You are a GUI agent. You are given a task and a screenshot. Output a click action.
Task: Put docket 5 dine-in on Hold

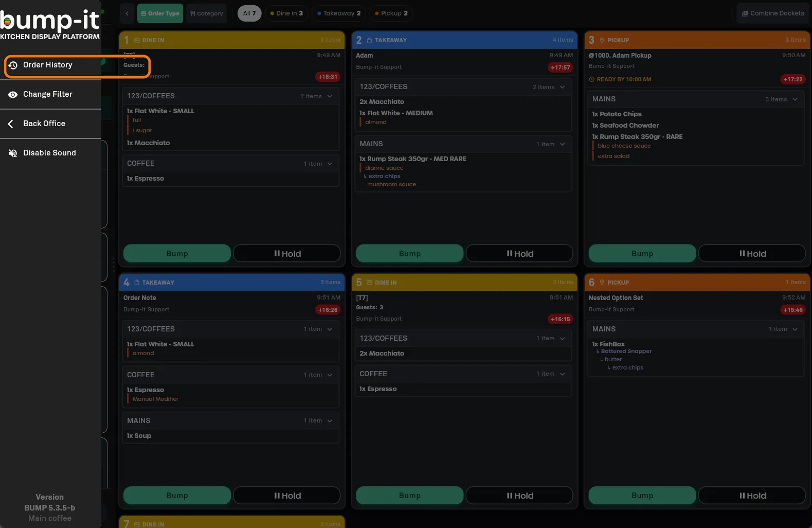tap(519, 496)
